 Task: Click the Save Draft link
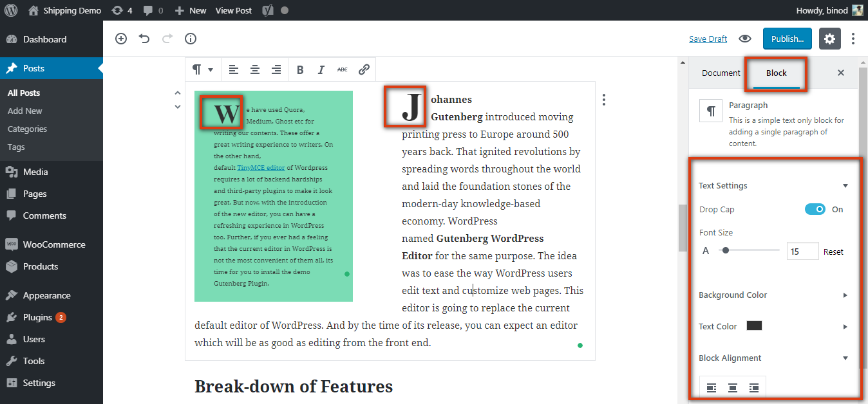pos(708,39)
